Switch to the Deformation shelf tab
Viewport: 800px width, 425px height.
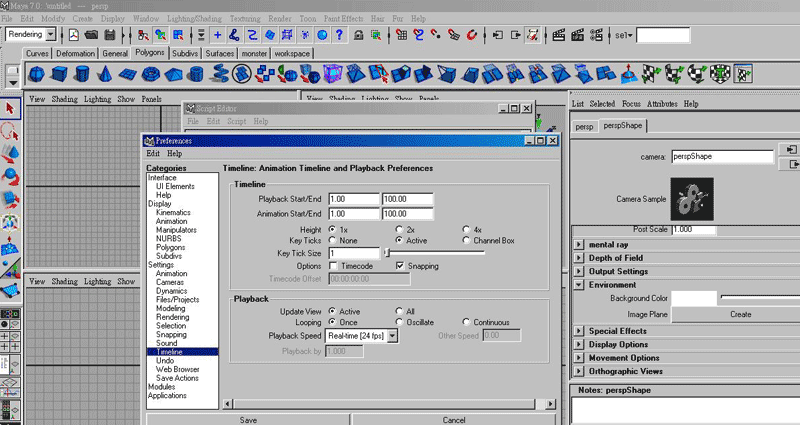coord(76,54)
